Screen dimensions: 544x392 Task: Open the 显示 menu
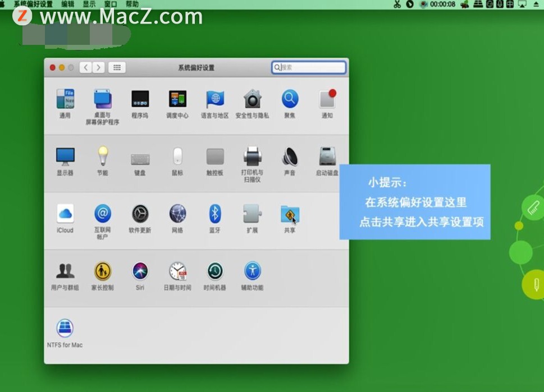[x=89, y=4]
